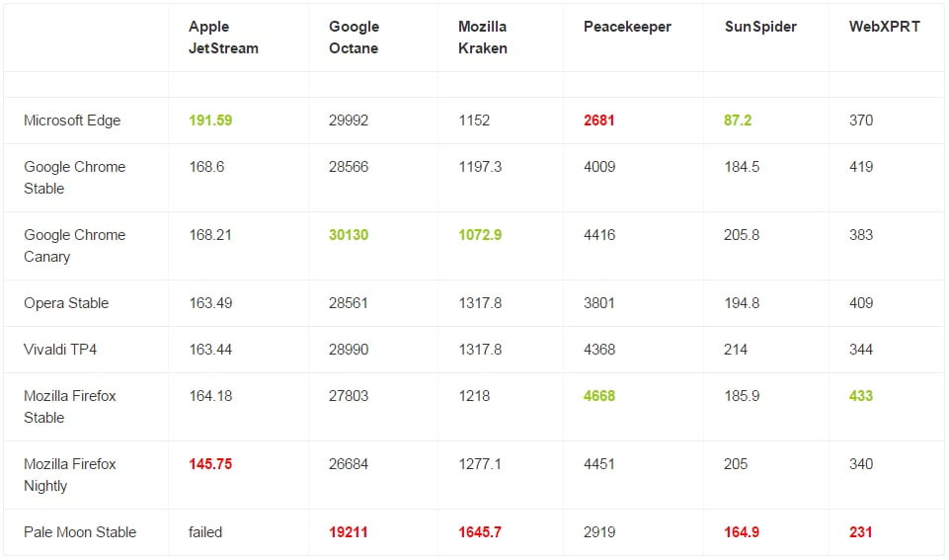This screenshot has height=560, width=949.
Task: Click the WebXPRT column header
Action: click(x=884, y=27)
